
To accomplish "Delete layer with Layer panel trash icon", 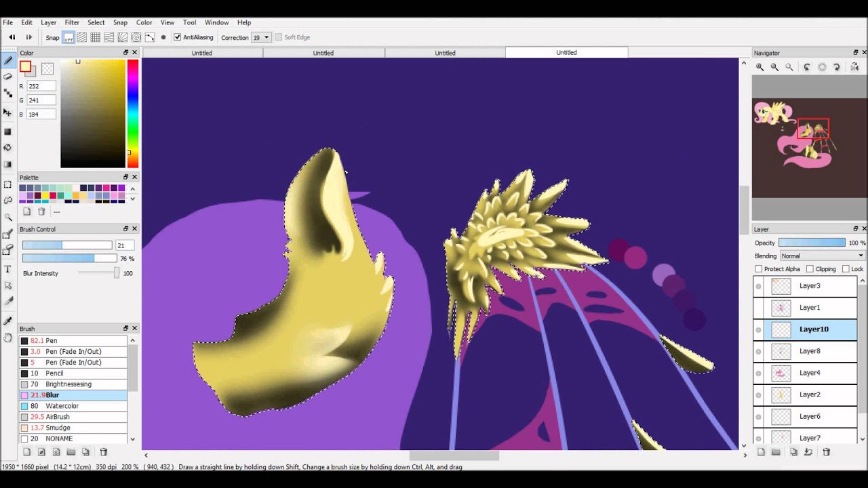I will point(827,452).
